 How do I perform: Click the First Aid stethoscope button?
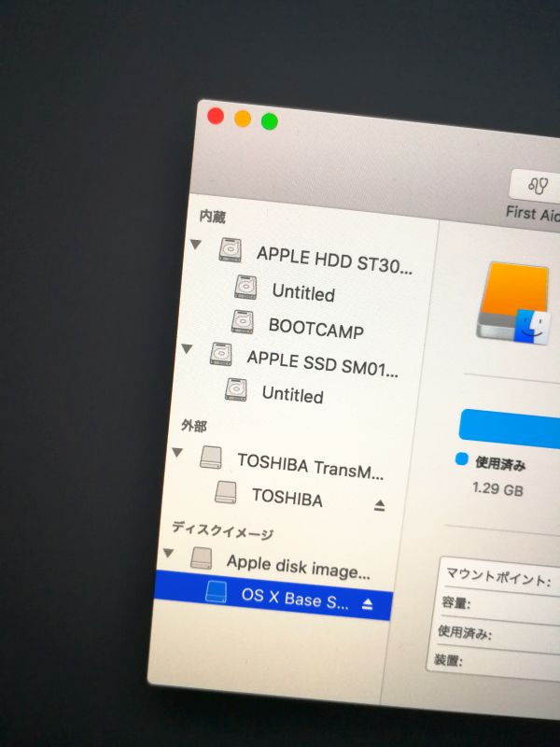click(x=535, y=185)
